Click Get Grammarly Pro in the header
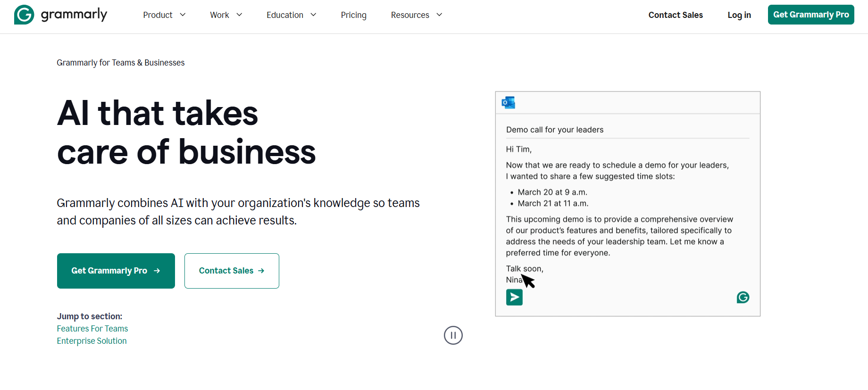Screen dimensions: 868x390 point(811,15)
